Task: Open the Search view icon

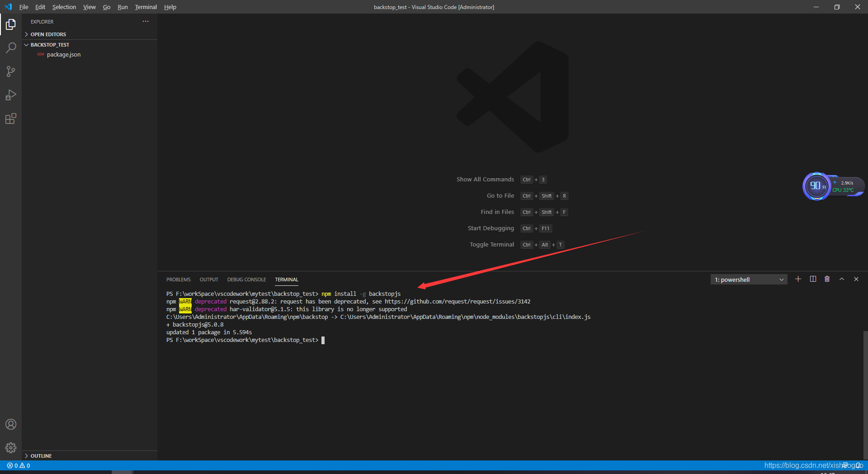Action: (11, 47)
